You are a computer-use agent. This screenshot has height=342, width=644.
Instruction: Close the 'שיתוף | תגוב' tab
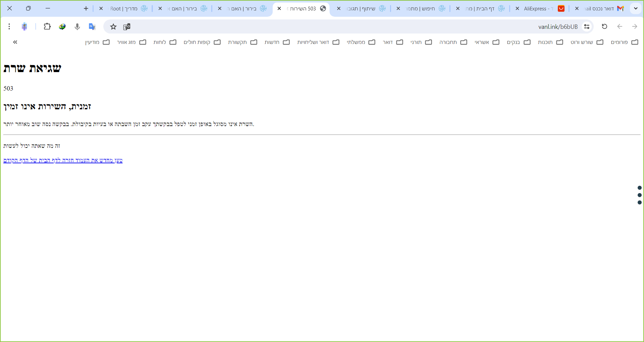click(x=338, y=9)
